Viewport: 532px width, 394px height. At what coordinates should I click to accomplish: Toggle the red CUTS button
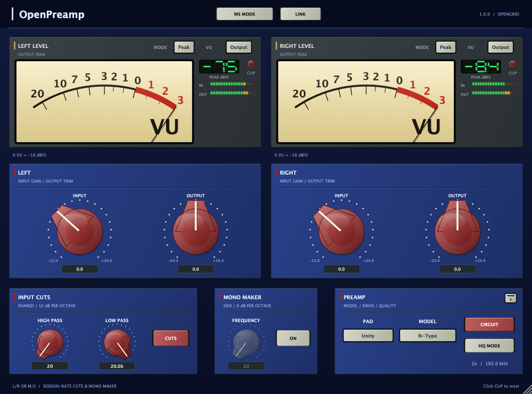pos(171,338)
